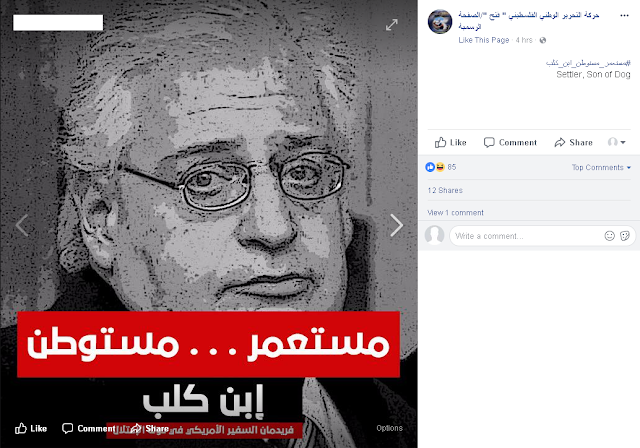The width and height of the screenshot is (640, 448).
Task: Click Like overlay on the photo
Action: click(31, 428)
